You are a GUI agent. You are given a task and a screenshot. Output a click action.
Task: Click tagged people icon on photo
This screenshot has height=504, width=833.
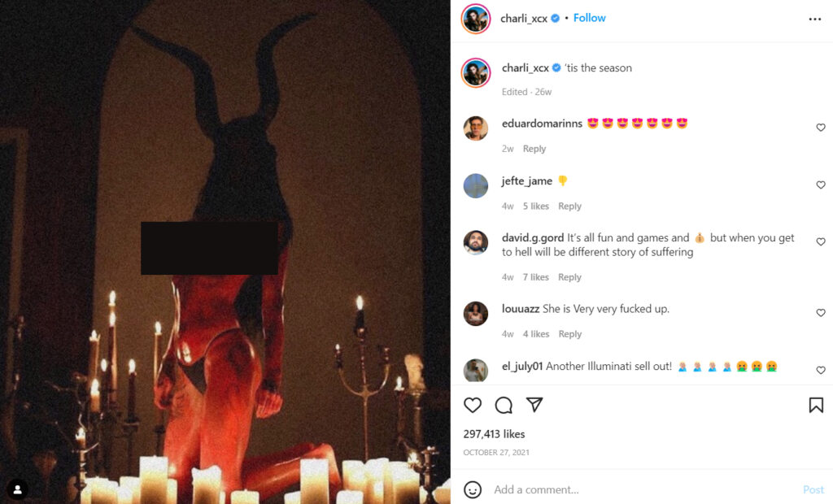(18, 489)
